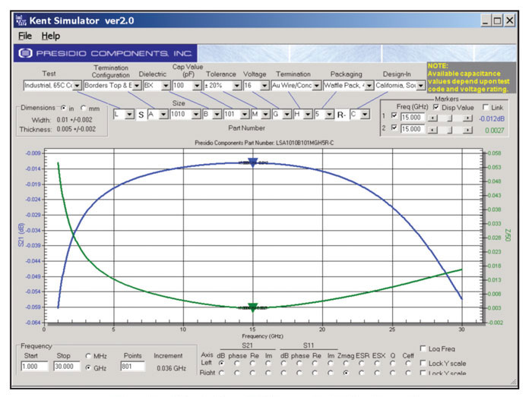Screen dimensions: 532x397
Task: Select left axis S11 phase radio
Action: (299, 364)
